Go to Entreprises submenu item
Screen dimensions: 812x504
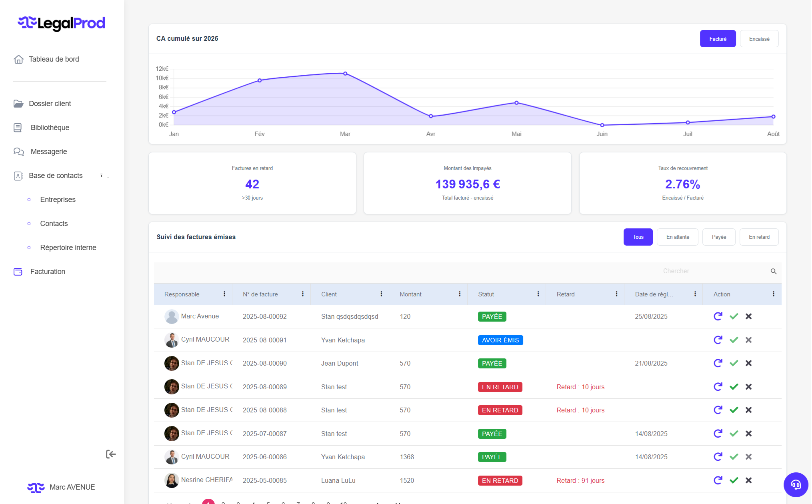[x=58, y=200]
